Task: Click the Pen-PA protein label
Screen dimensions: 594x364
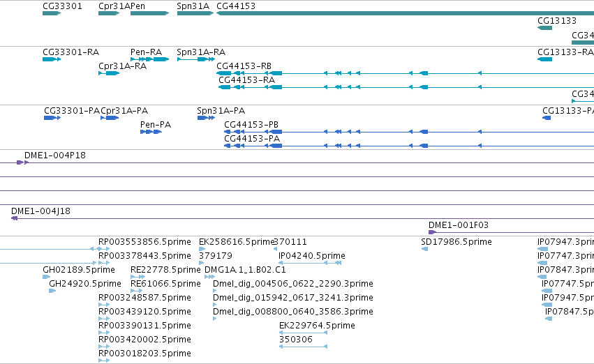Action: (x=156, y=125)
